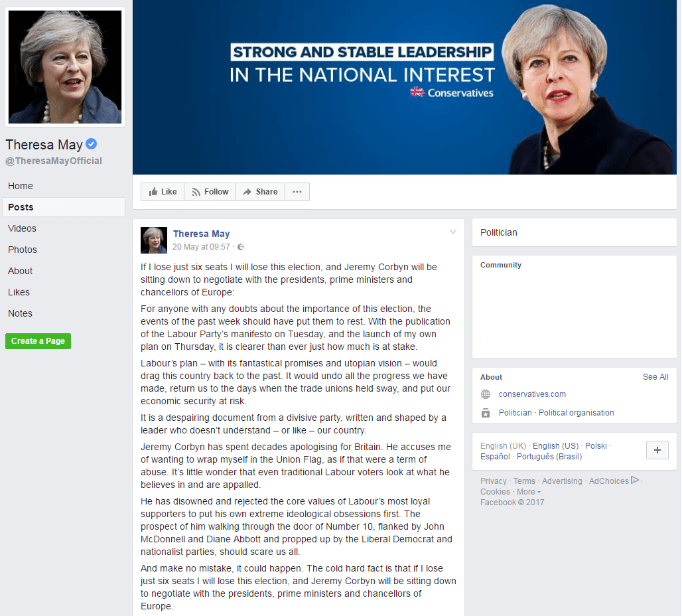This screenshot has width=682, height=616.
Task: Expand the post options chevron
Action: coord(452,232)
